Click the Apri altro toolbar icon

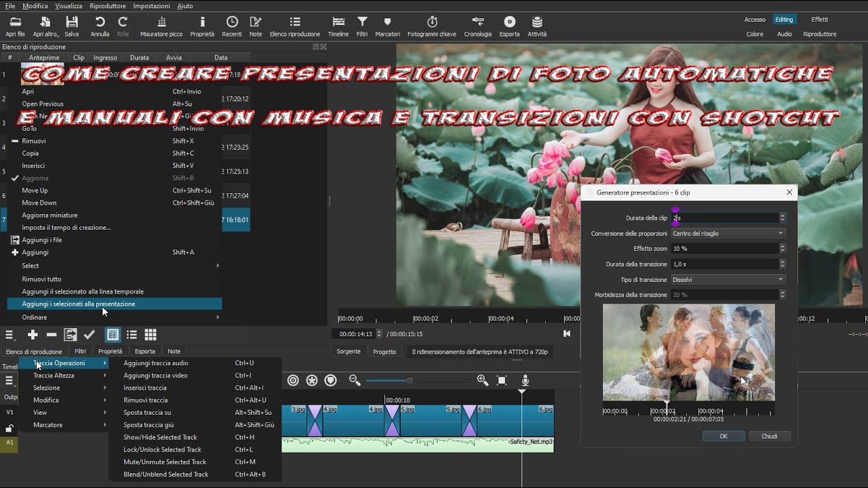click(x=45, y=26)
